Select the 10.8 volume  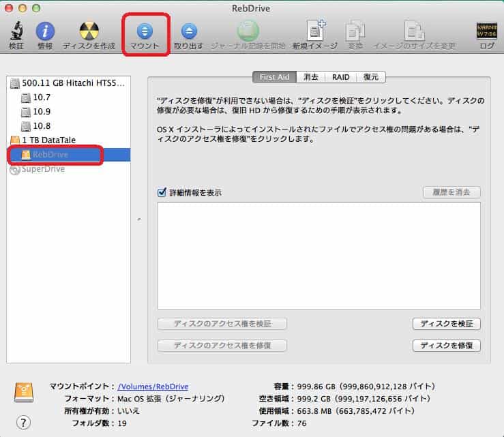68,126
